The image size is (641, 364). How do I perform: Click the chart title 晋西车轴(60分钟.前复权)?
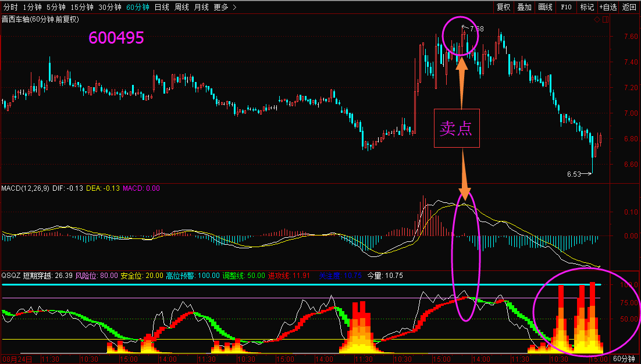[41, 19]
